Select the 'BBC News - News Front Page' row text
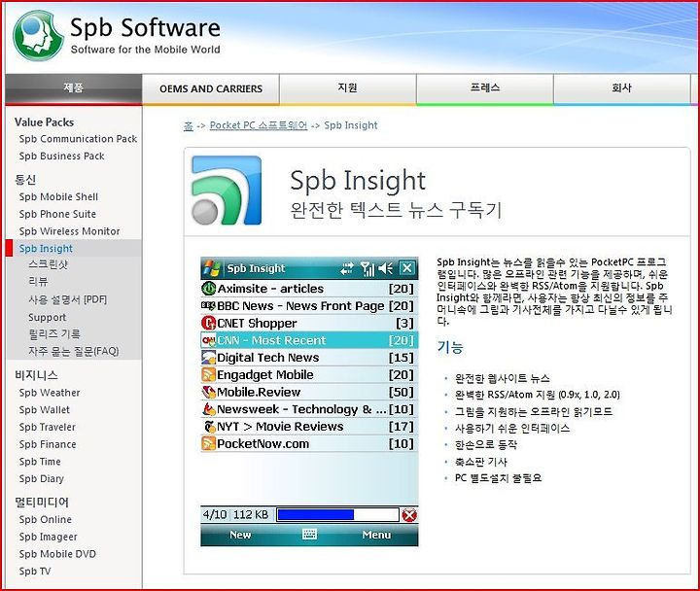The image size is (700, 591). [x=300, y=306]
